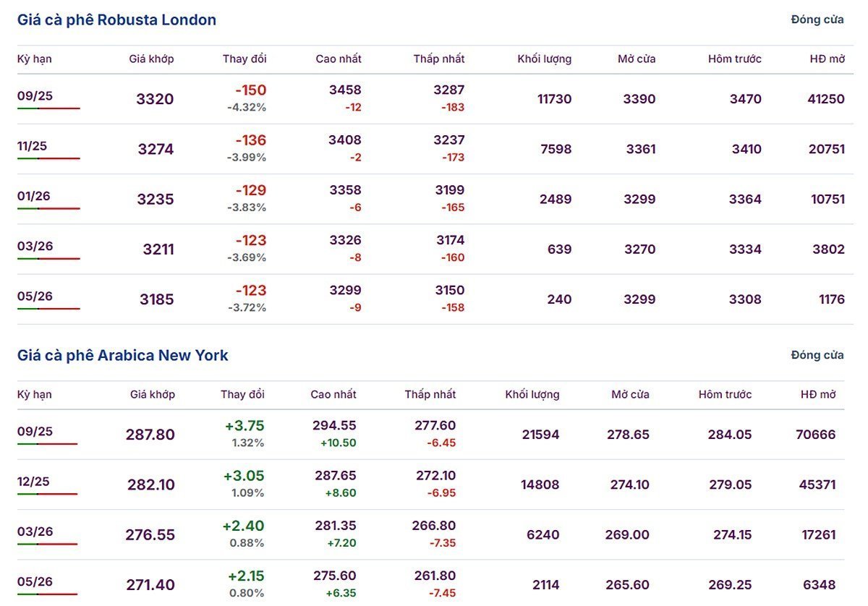Select the 287.80 Arabica matched price
The height and width of the screenshot is (606, 868).
click(150, 435)
